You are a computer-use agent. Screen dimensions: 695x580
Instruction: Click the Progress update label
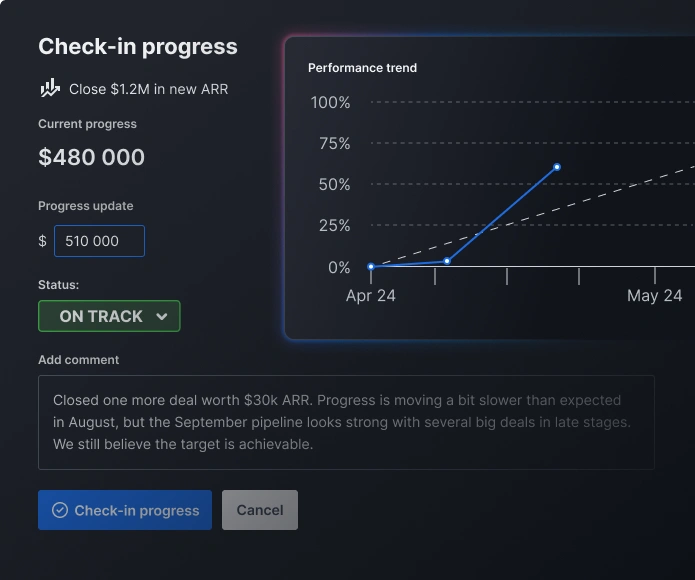click(x=86, y=206)
